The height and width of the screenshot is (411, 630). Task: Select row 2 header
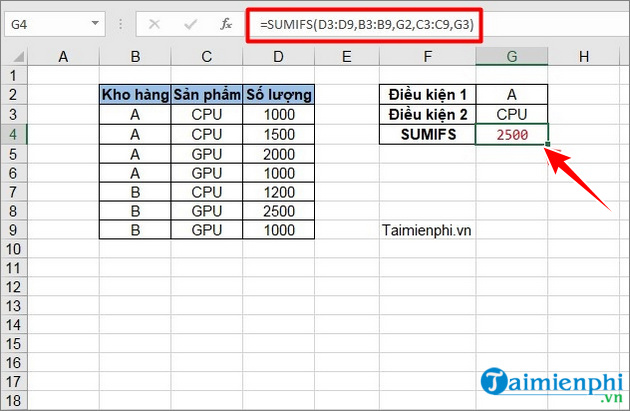tap(14, 95)
